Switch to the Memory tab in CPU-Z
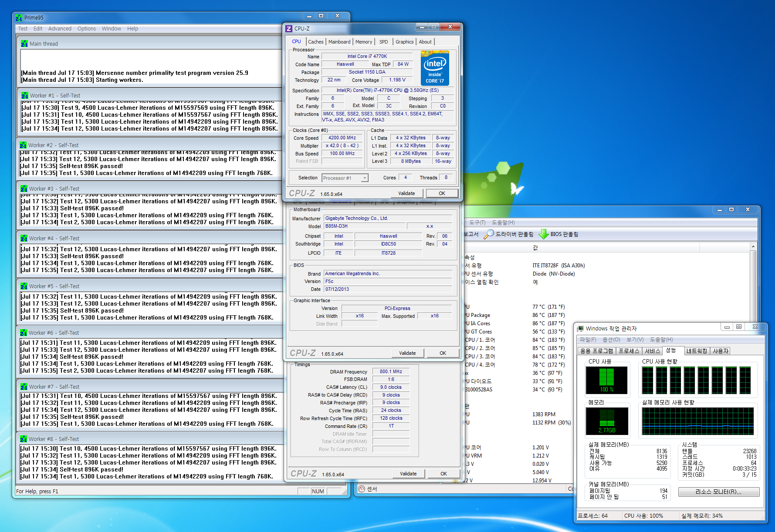The image size is (775, 532). pos(364,42)
